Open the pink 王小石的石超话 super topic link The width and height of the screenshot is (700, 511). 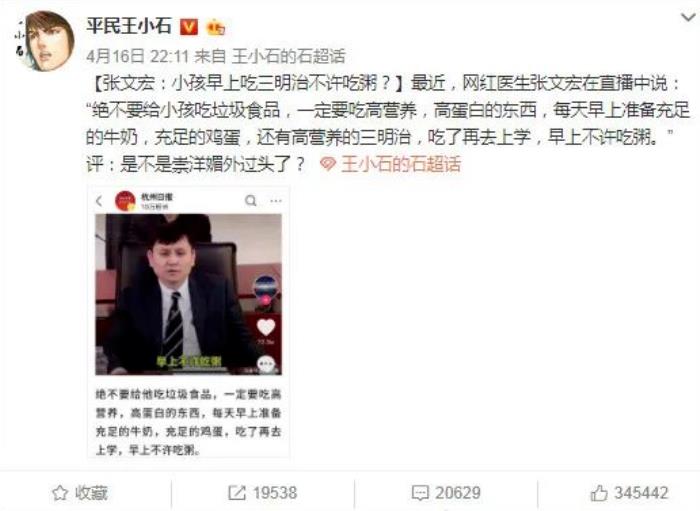pyautogui.click(x=400, y=164)
